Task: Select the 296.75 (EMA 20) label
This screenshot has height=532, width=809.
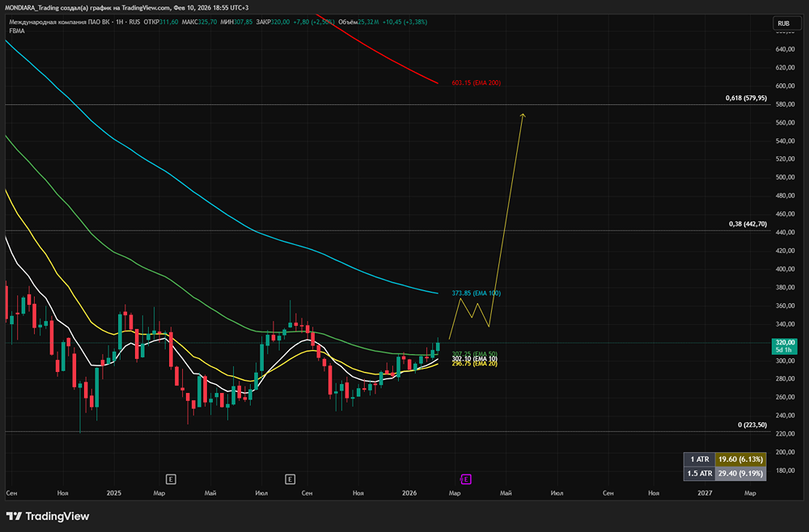Action: pyautogui.click(x=475, y=364)
